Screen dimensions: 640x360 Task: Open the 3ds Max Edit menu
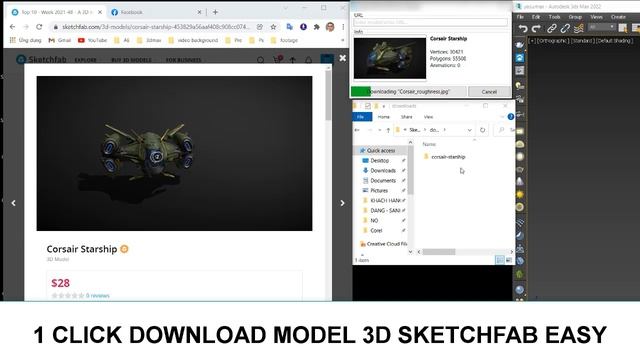tap(536, 17)
